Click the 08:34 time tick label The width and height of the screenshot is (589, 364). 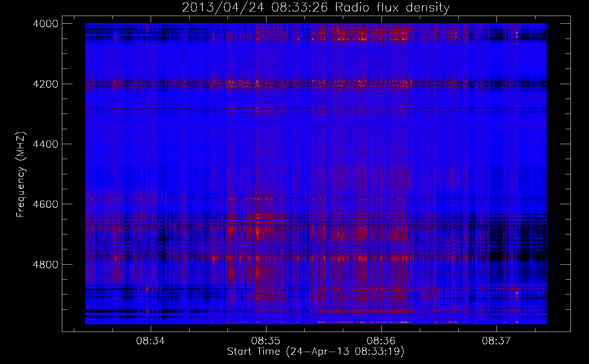[151, 341]
